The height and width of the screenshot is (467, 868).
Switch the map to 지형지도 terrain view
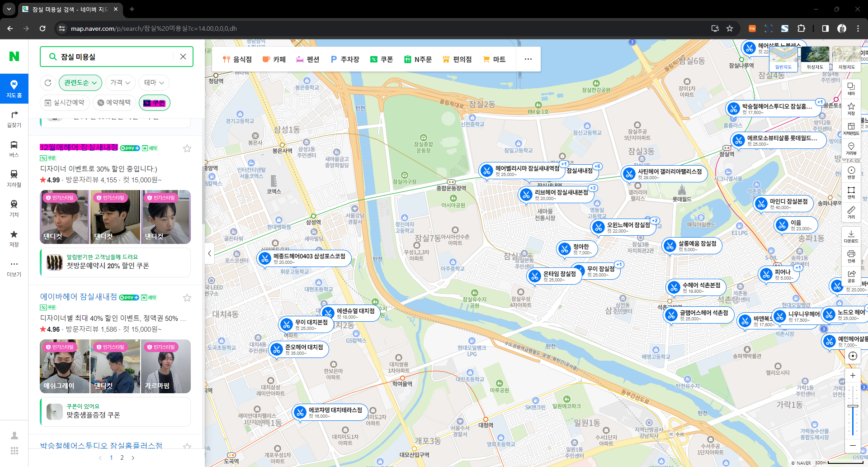tap(847, 59)
